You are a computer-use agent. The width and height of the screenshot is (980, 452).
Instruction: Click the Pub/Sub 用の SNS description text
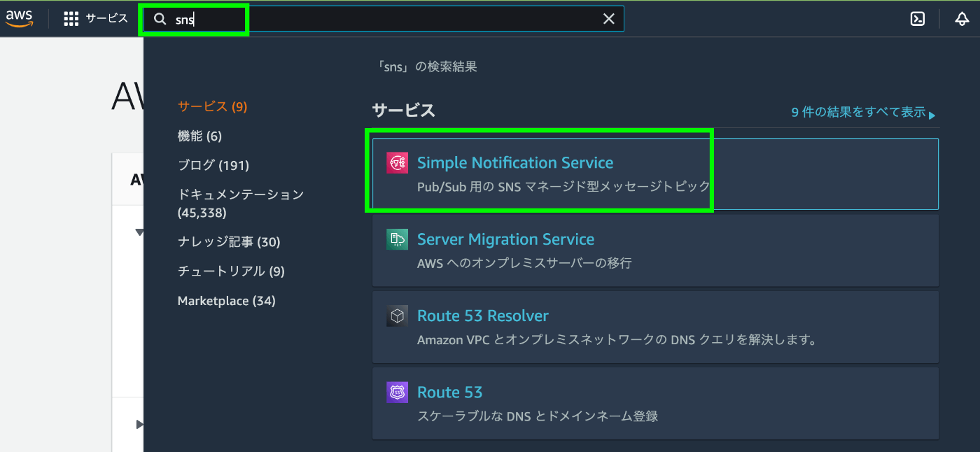[563, 187]
